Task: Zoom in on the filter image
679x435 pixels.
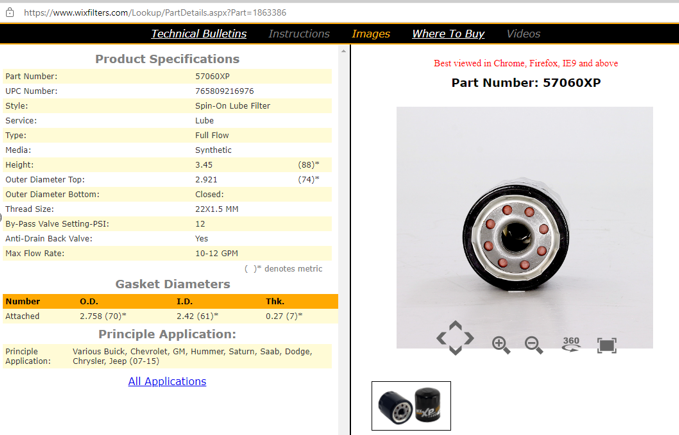Action: 501,345
